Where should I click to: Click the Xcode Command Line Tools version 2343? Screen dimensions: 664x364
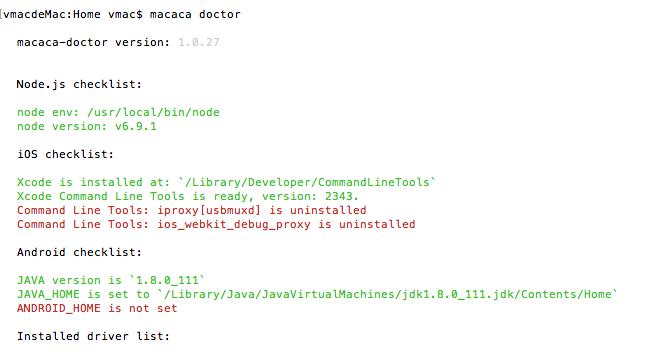point(341,196)
